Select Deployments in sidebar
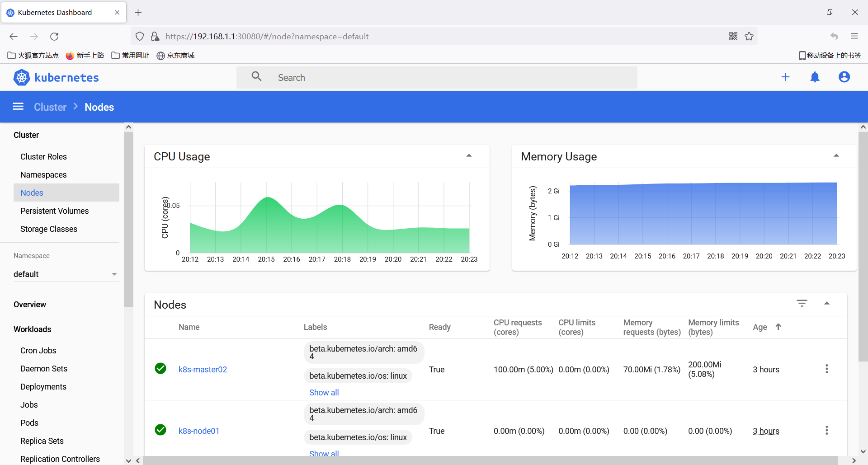 (43, 387)
